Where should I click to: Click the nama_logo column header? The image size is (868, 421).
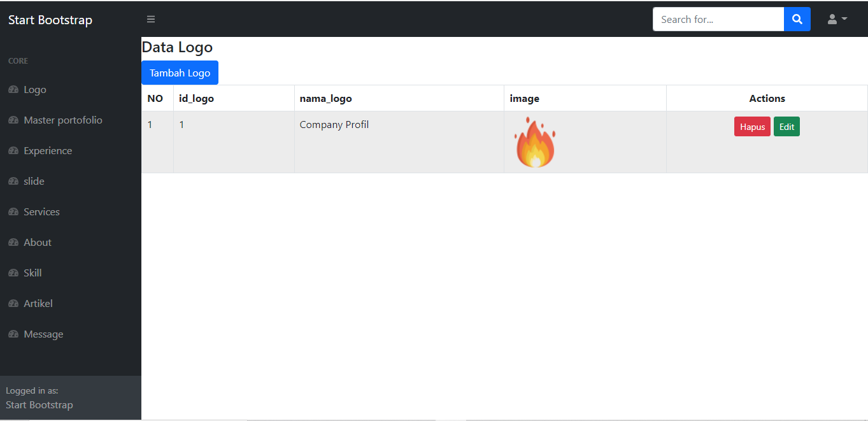point(326,99)
